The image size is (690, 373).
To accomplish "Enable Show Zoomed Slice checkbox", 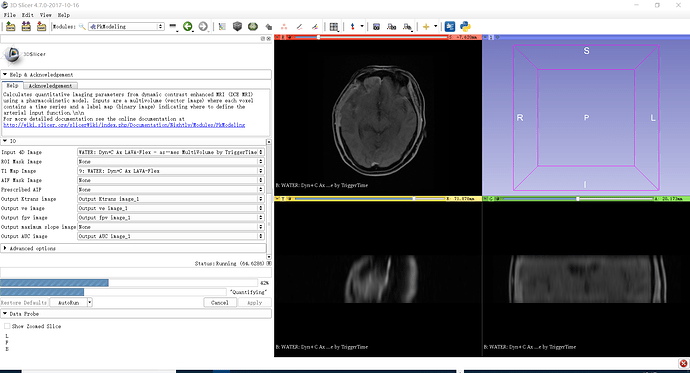I will [7, 326].
